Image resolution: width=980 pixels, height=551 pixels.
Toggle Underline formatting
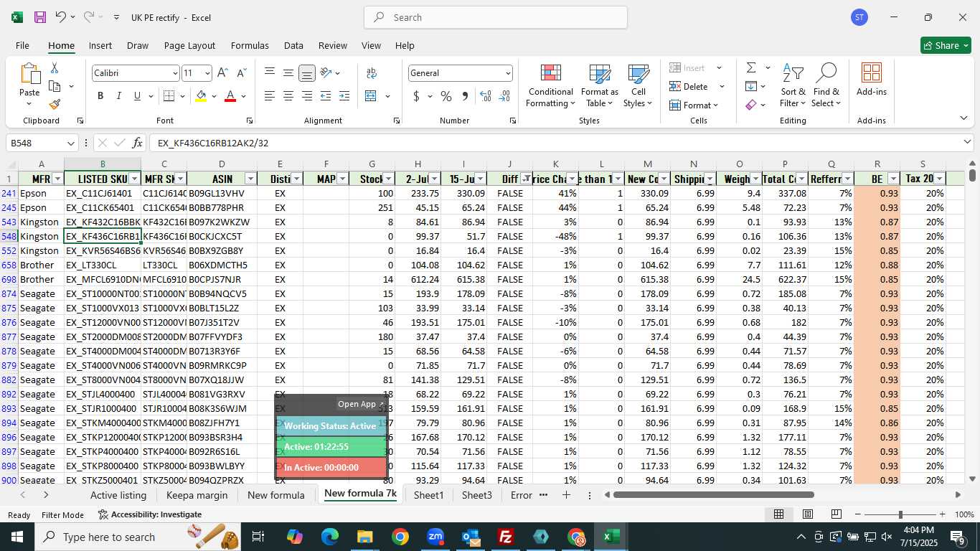tap(137, 95)
